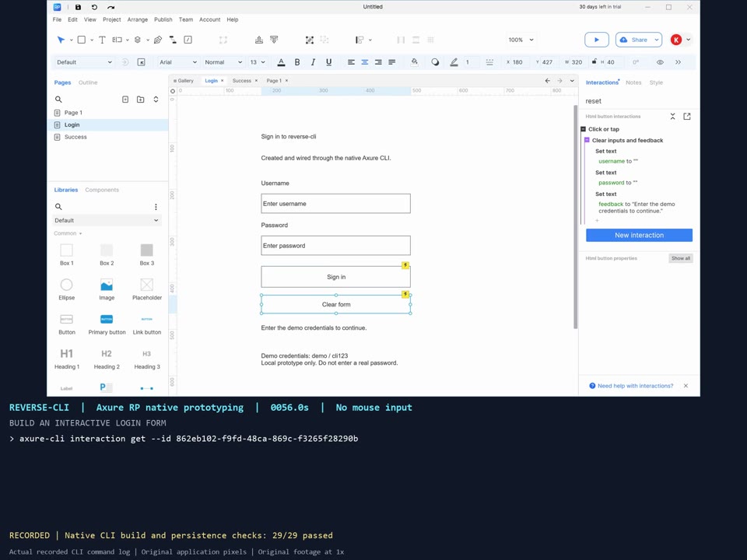Search pages with the magnifier icon
The image size is (747, 560).
coord(58,100)
